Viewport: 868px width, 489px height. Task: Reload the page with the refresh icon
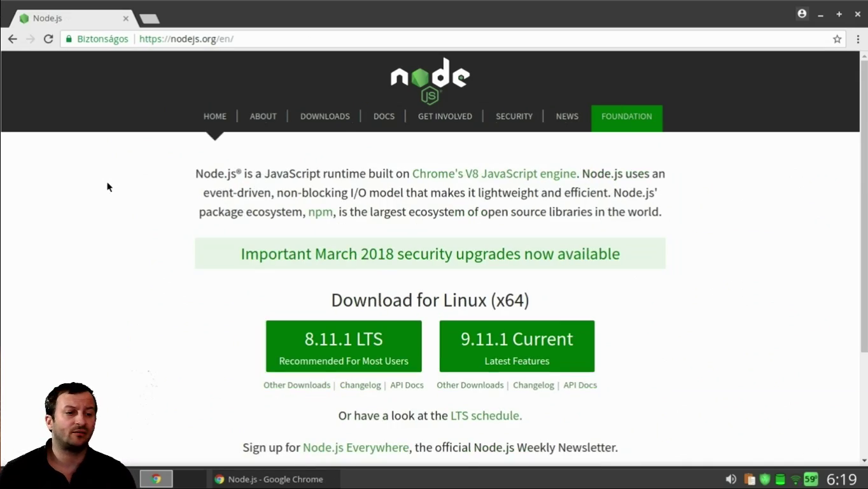(x=48, y=39)
